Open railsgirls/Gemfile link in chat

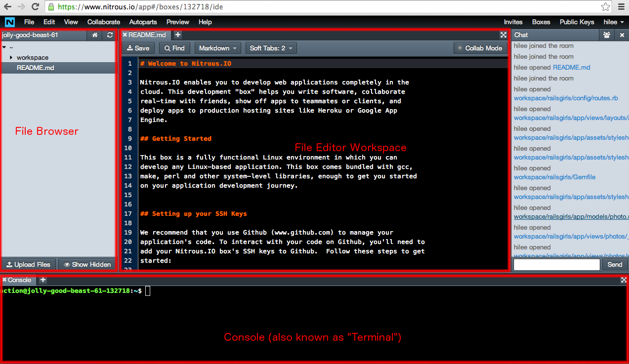pyautogui.click(x=554, y=177)
